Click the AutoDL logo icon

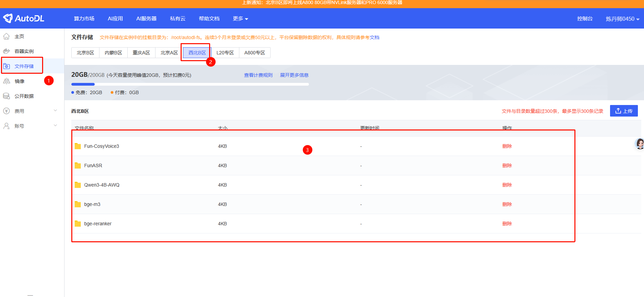coord(8,18)
